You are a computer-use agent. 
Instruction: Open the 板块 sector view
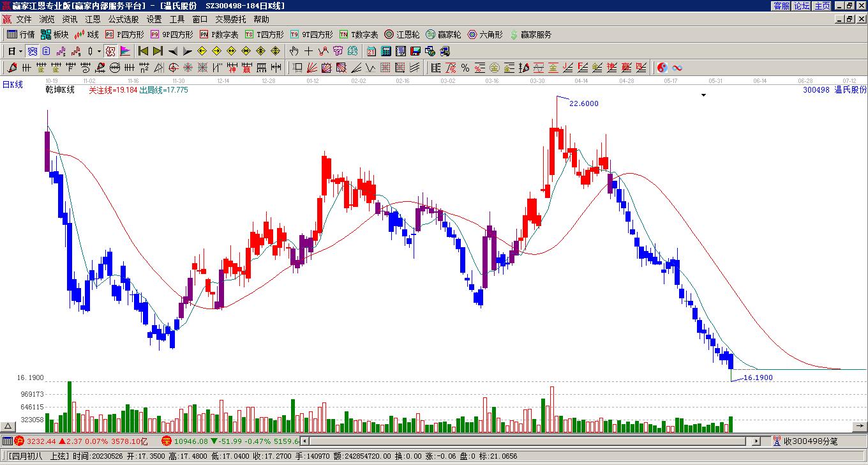pyautogui.click(x=55, y=34)
